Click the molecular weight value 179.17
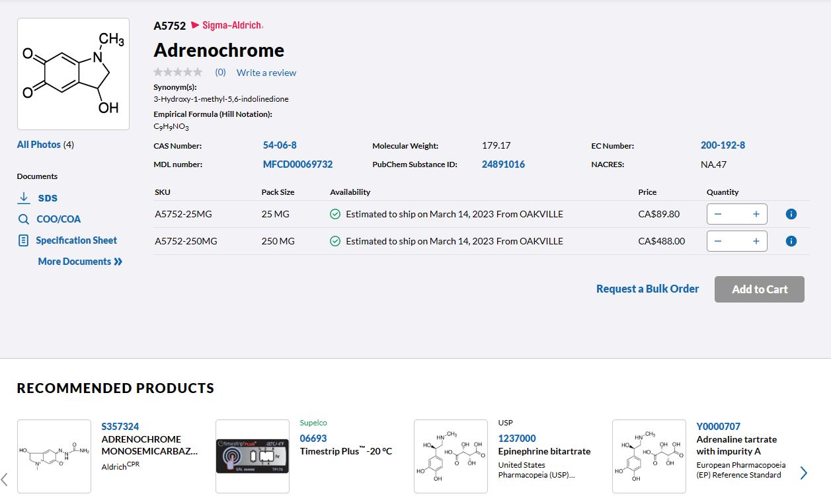The width and height of the screenshot is (831, 504). tap(496, 145)
